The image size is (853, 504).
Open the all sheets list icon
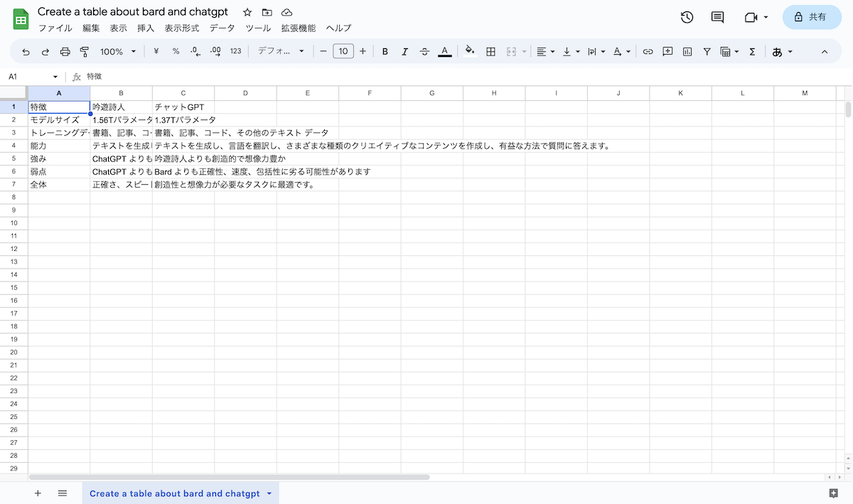[x=63, y=493]
